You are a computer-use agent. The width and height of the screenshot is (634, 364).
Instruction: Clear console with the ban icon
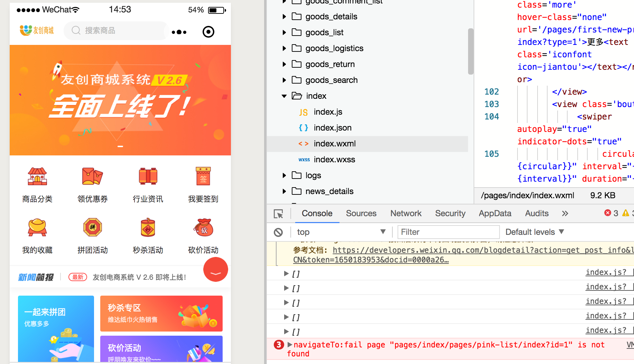coord(278,232)
